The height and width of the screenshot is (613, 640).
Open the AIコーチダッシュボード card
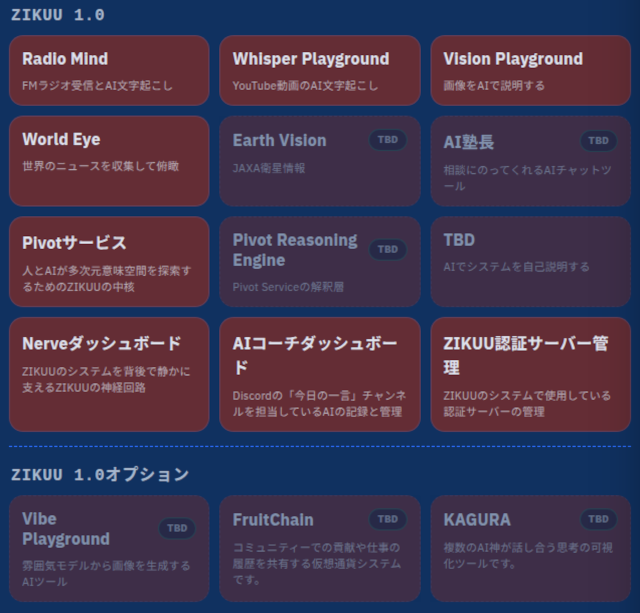click(x=320, y=374)
